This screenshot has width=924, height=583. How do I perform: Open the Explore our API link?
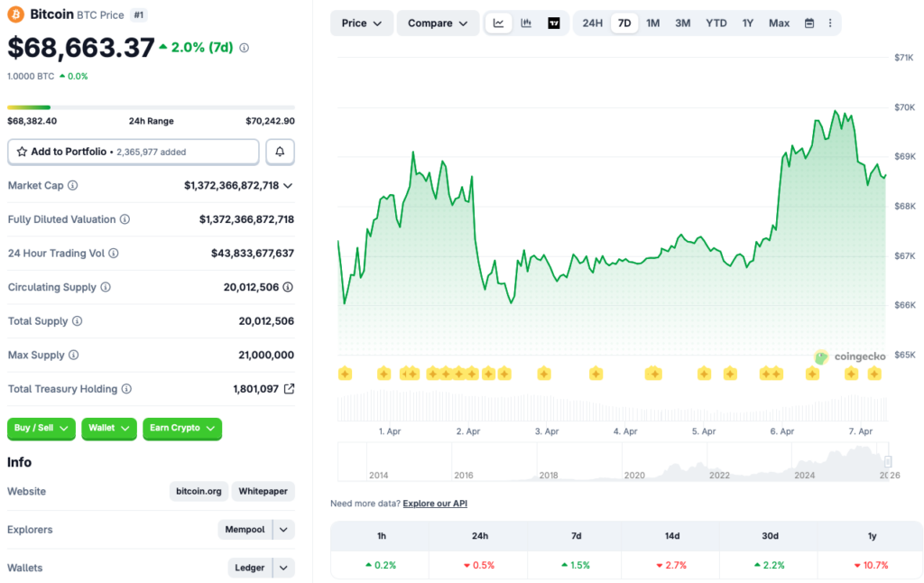coord(434,503)
